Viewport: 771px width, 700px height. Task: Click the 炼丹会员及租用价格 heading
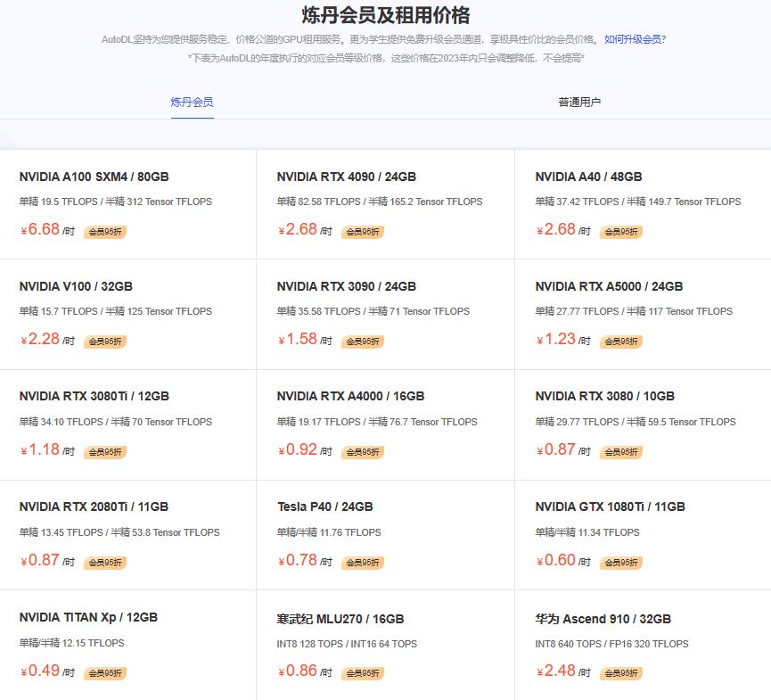(x=385, y=15)
